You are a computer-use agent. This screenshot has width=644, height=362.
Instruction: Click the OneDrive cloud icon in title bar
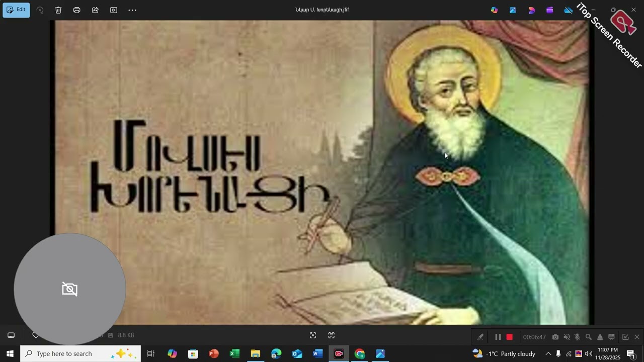click(568, 10)
